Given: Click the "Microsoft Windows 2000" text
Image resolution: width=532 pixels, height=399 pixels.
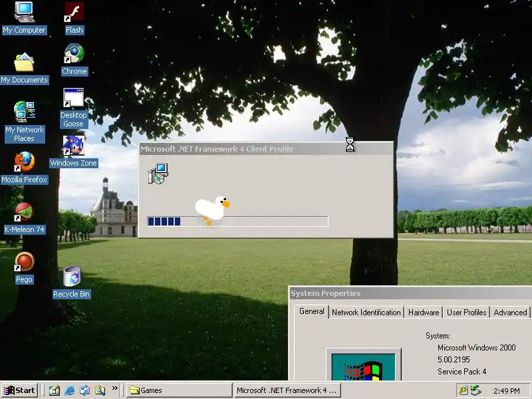Looking at the screenshot, I should (476, 348).
